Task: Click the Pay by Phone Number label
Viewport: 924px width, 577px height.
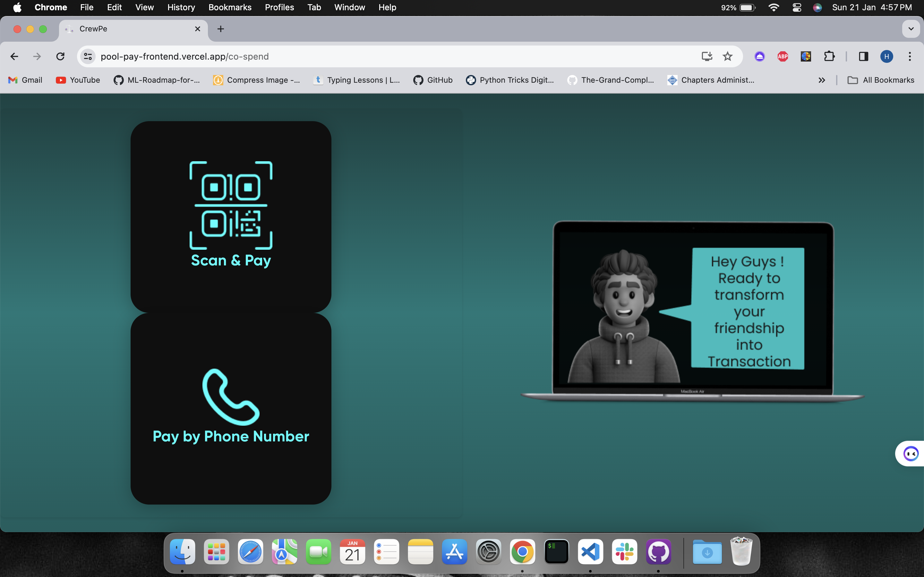Action: click(x=231, y=436)
